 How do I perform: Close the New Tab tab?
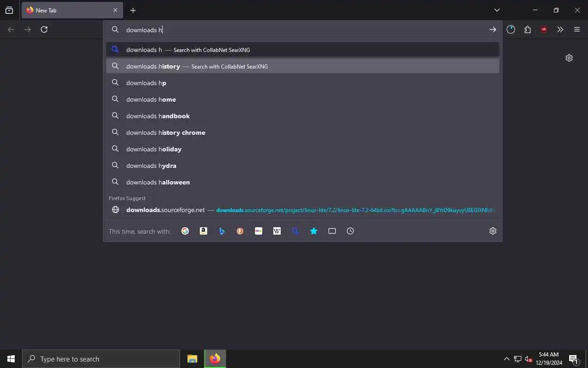pyautogui.click(x=115, y=10)
